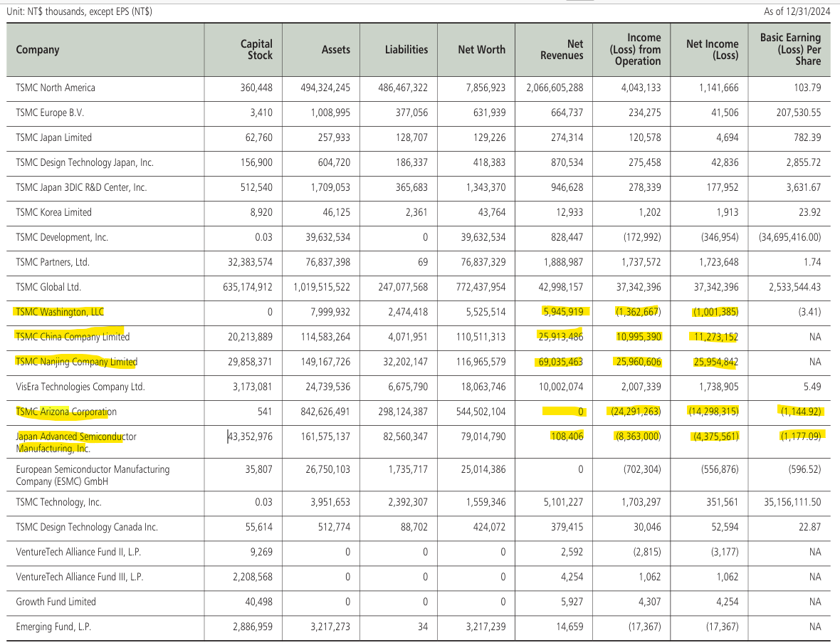The image size is (840, 643).
Task: Click Income (Loss) from Operation header
Action: [x=635, y=49]
